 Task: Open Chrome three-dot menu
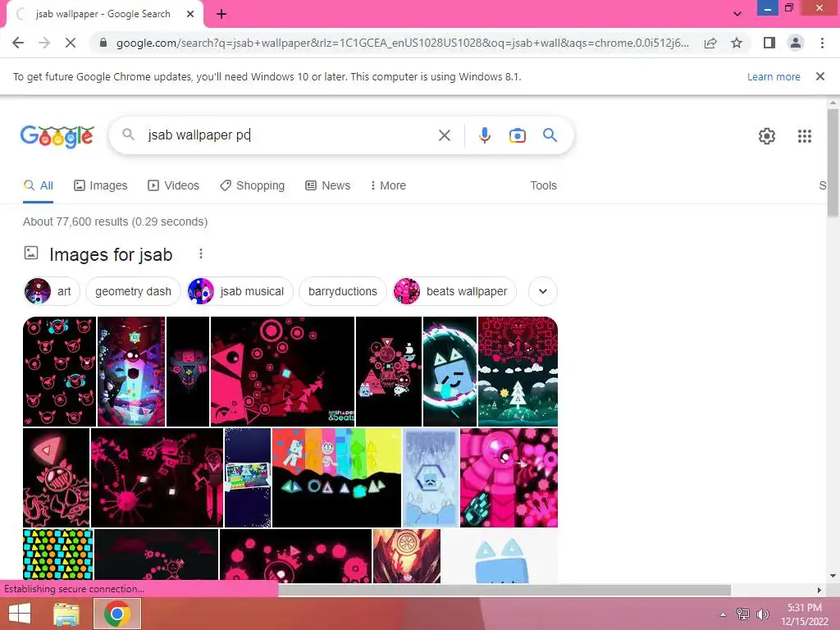pos(822,43)
